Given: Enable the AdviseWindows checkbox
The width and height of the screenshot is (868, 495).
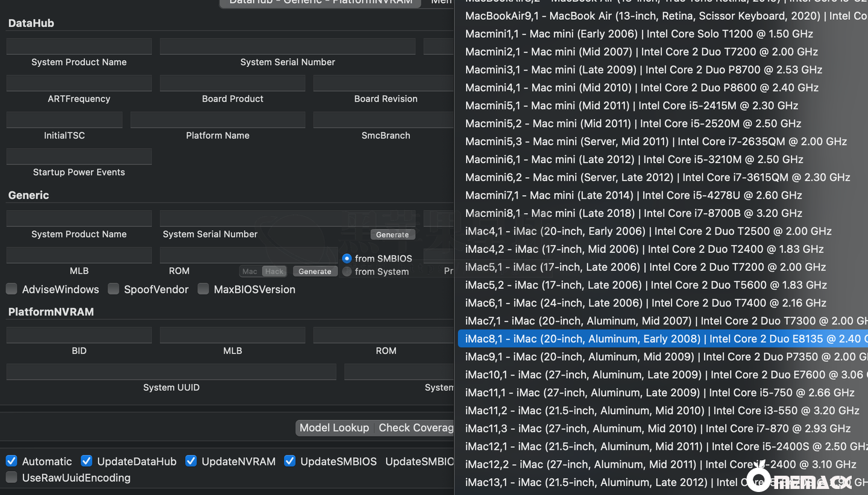Looking at the screenshot, I should coord(11,289).
